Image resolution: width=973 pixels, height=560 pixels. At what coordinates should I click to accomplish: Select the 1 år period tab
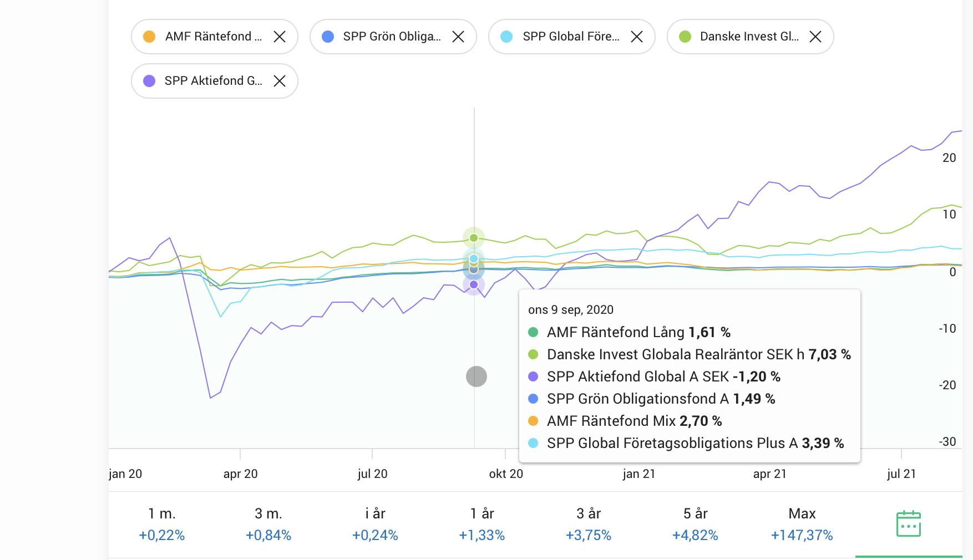pos(482,524)
